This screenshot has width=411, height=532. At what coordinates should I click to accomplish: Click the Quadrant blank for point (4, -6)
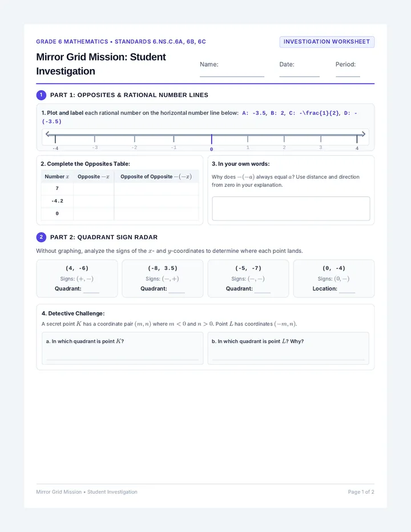[x=91, y=292]
